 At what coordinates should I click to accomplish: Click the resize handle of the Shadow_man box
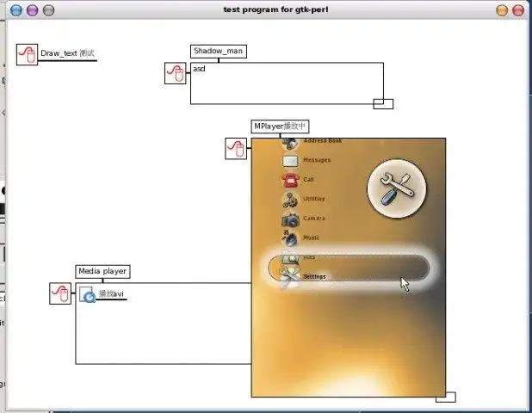coord(383,104)
